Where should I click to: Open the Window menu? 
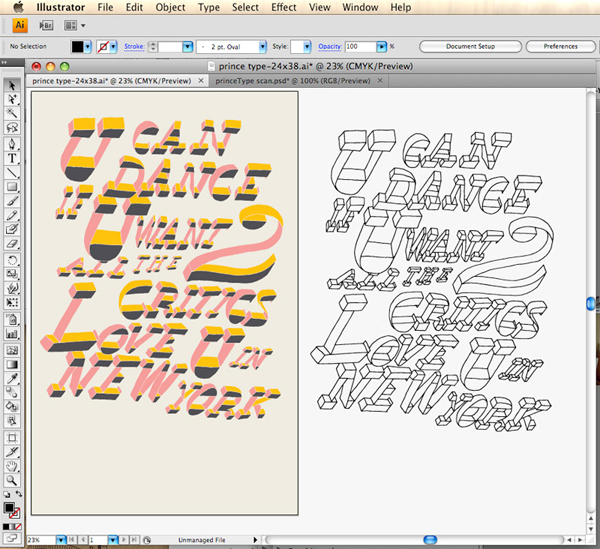click(360, 7)
